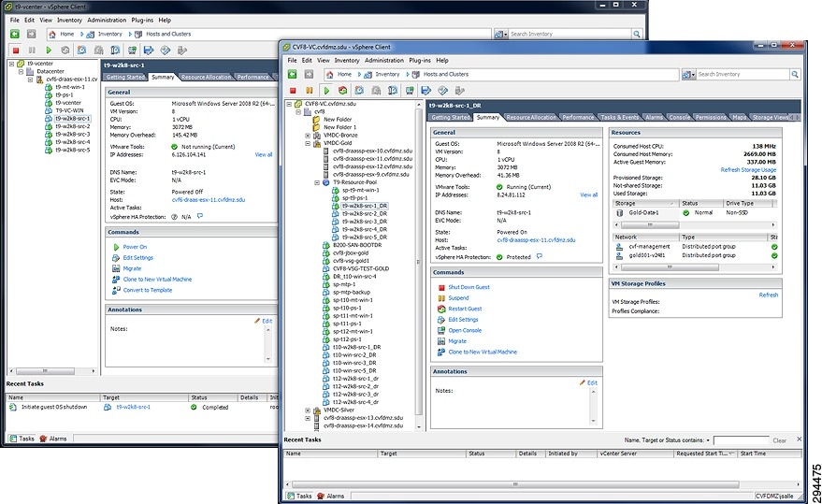Click the green back arrow in the CVF8-VC window
This screenshot has height=504, width=822.
(x=292, y=75)
